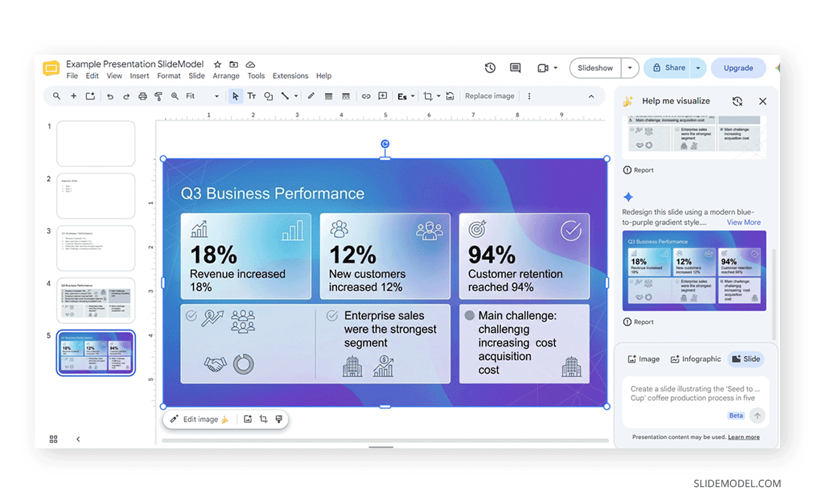Search the menus with the magnifier

(x=57, y=96)
